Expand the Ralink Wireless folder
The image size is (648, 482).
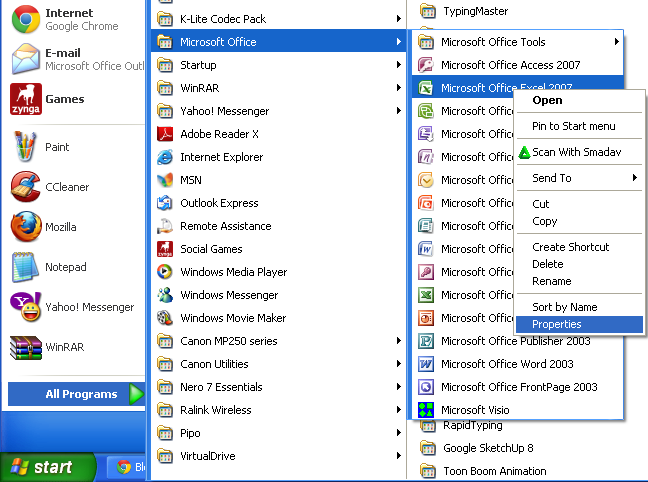coord(278,410)
